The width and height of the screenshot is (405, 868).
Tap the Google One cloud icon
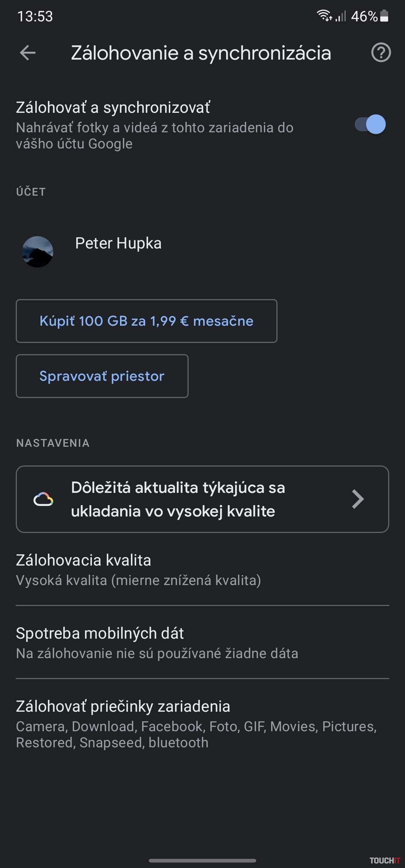pos(43,499)
